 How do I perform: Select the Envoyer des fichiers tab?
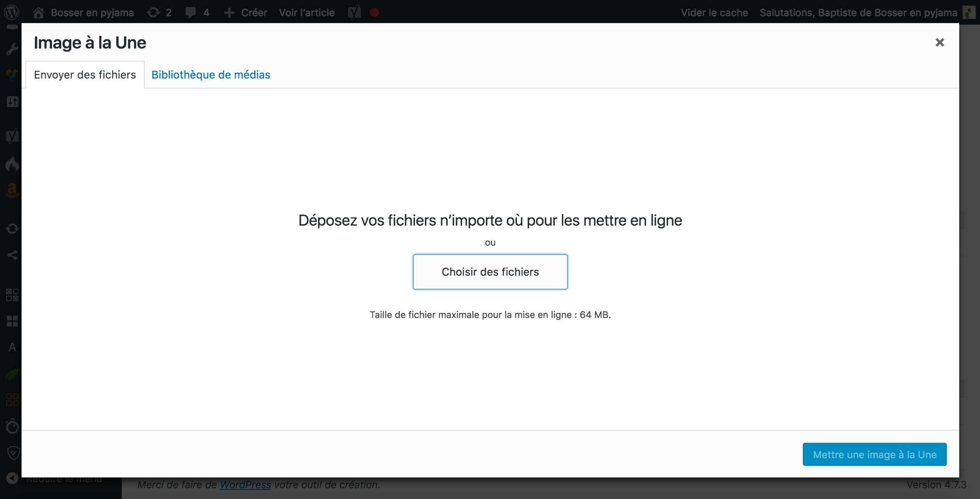click(85, 74)
